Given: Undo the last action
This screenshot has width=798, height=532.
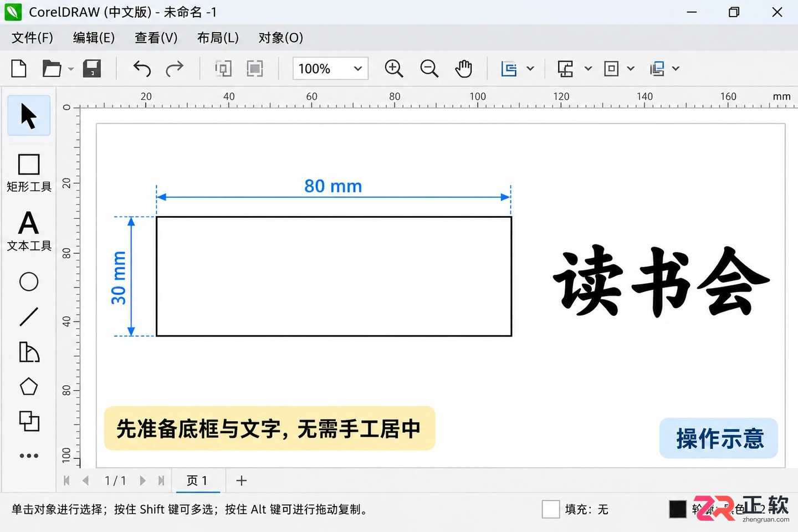Looking at the screenshot, I should (x=142, y=69).
